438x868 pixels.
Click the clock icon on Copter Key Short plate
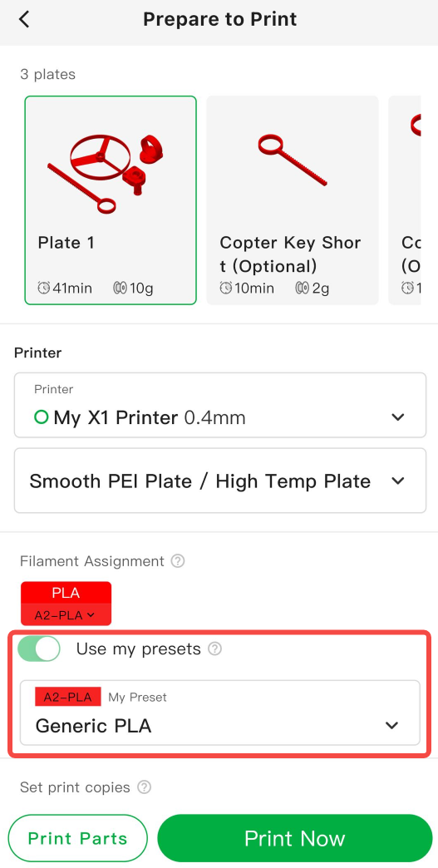click(225, 288)
